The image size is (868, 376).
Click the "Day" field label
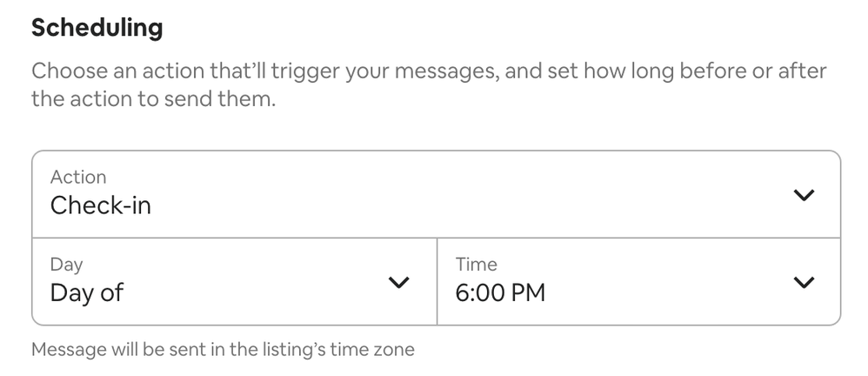(66, 264)
